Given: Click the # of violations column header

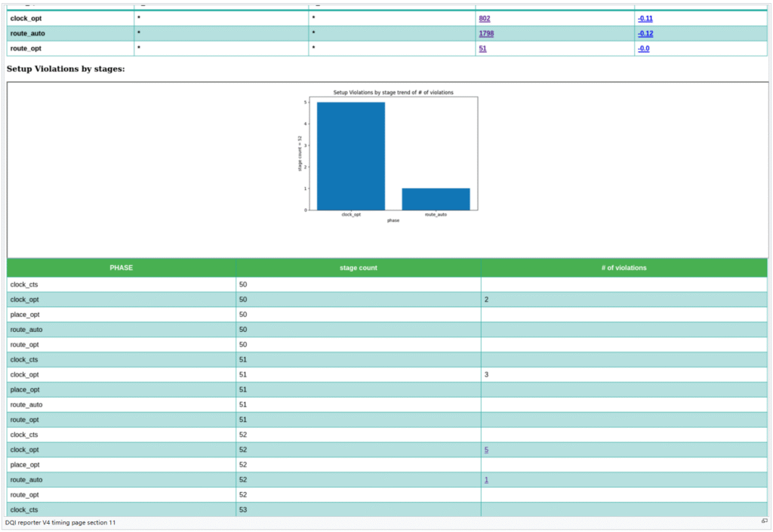Looking at the screenshot, I should click(624, 268).
